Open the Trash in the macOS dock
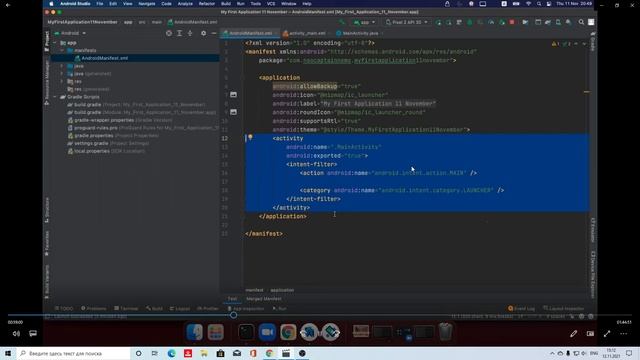This screenshot has width=640, height=360. [445, 331]
